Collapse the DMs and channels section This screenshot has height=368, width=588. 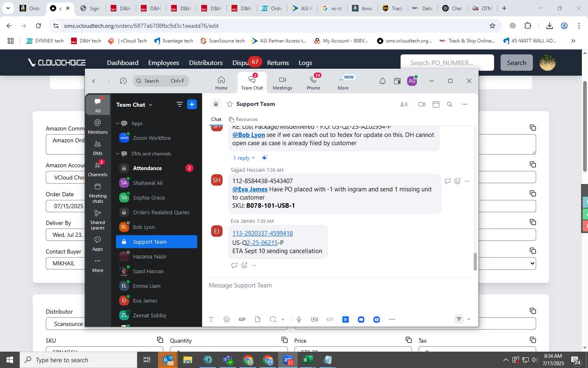(x=118, y=154)
